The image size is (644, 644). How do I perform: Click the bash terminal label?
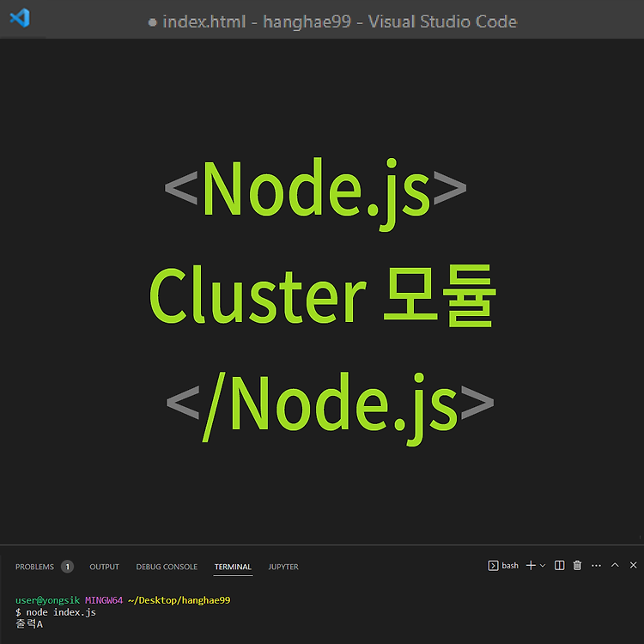[x=510, y=566]
